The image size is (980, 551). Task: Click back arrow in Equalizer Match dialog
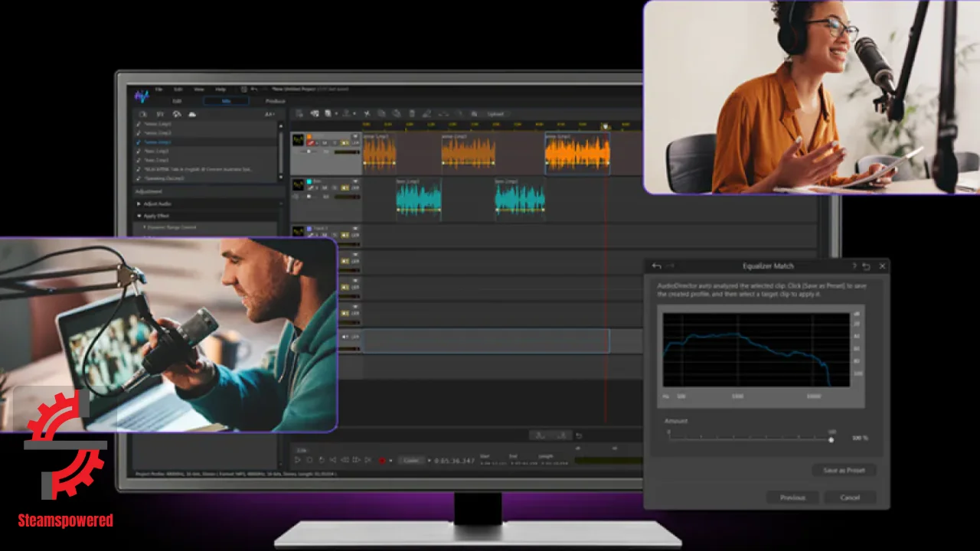pyautogui.click(x=656, y=266)
